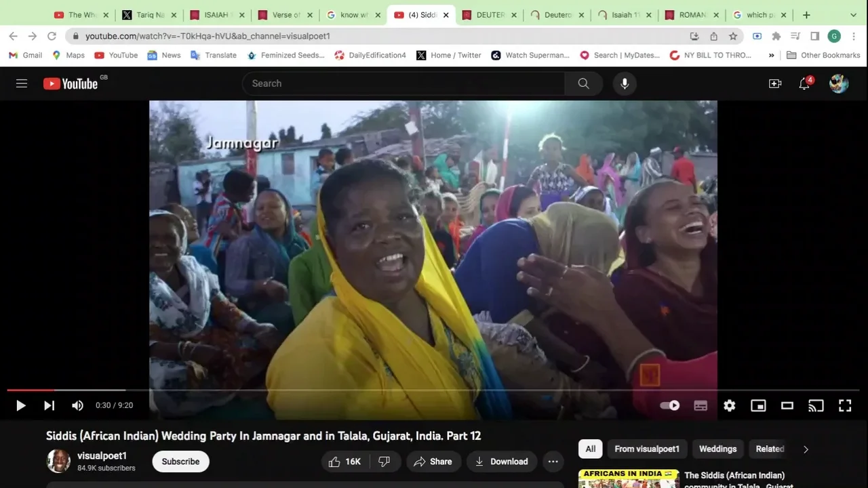The image size is (868, 488).
Task: Expand more actions menu beside Download
Action: click(553, 462)
